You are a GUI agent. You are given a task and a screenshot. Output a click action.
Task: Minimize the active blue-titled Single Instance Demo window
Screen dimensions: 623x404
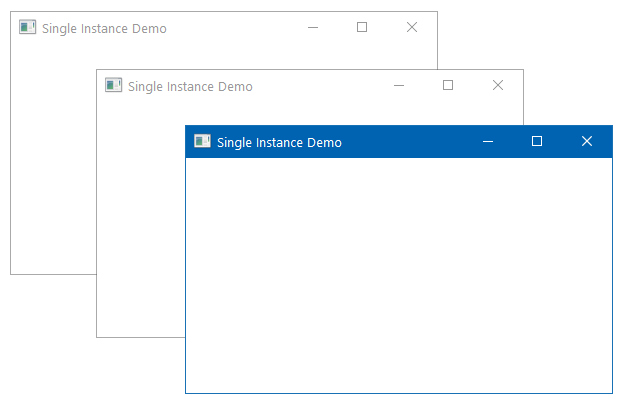(x=488, y=141)
